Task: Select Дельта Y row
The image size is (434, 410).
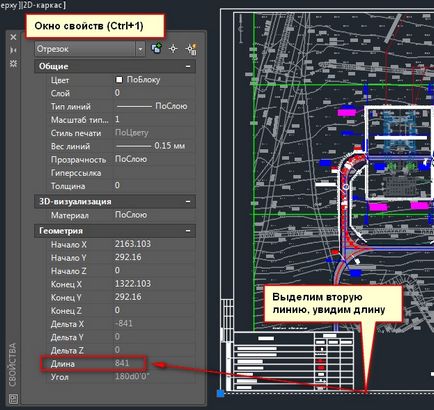Action: (x=120, y=337)
